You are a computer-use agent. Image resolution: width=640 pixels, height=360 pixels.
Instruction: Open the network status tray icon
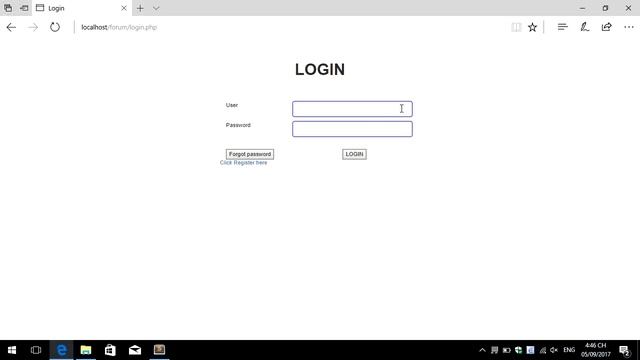tap(542, 350)
